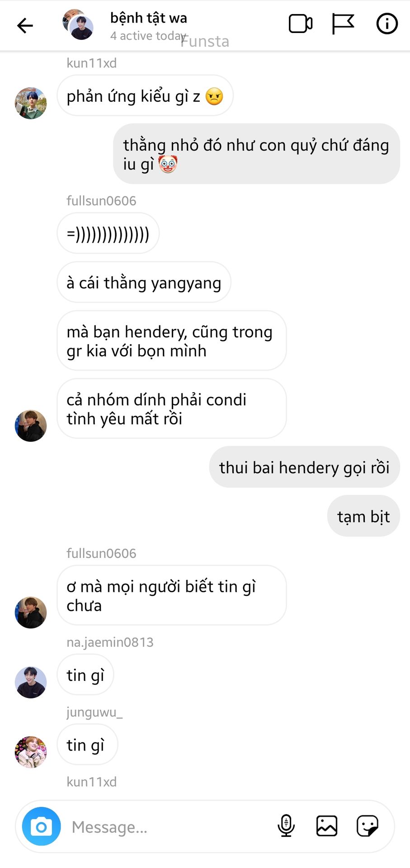Select 'thui bai hendery gọi rồi' message

pyautogui.click(x=304, y=467)
